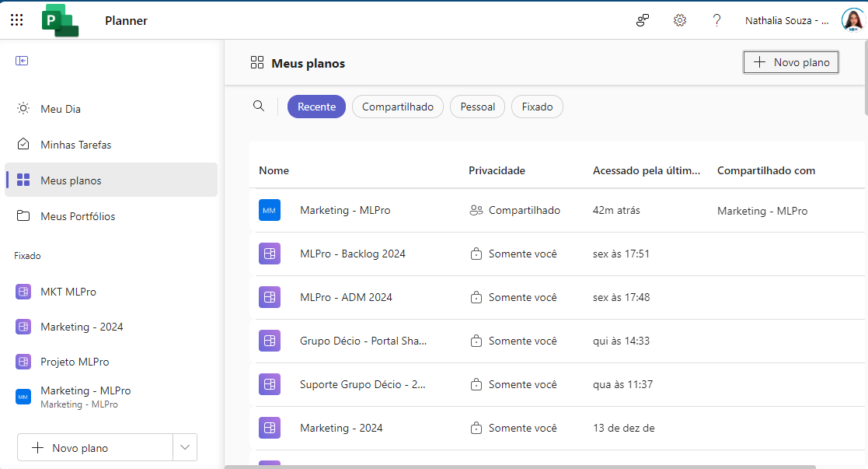868x469 pixels.
Task: Open Suporte Grupo Décio - 2... plan name
Action: [x=363, y=384]
